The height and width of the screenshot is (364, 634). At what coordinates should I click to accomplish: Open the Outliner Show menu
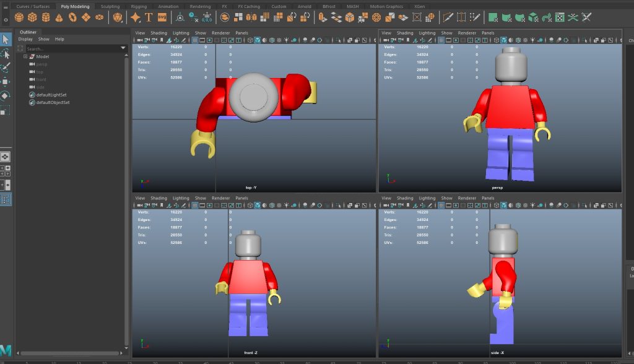click(44, 39)
